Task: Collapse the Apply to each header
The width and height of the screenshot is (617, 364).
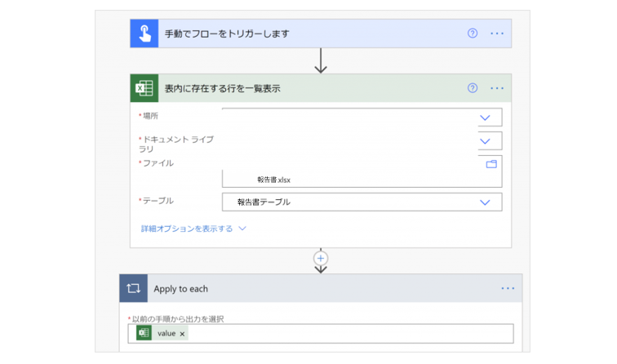Action: [321, 288]
